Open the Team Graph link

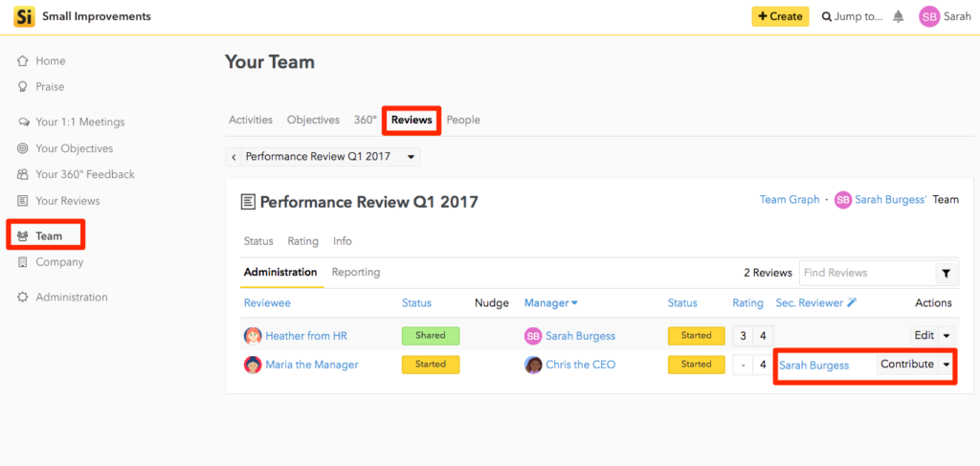coord(790,200)
